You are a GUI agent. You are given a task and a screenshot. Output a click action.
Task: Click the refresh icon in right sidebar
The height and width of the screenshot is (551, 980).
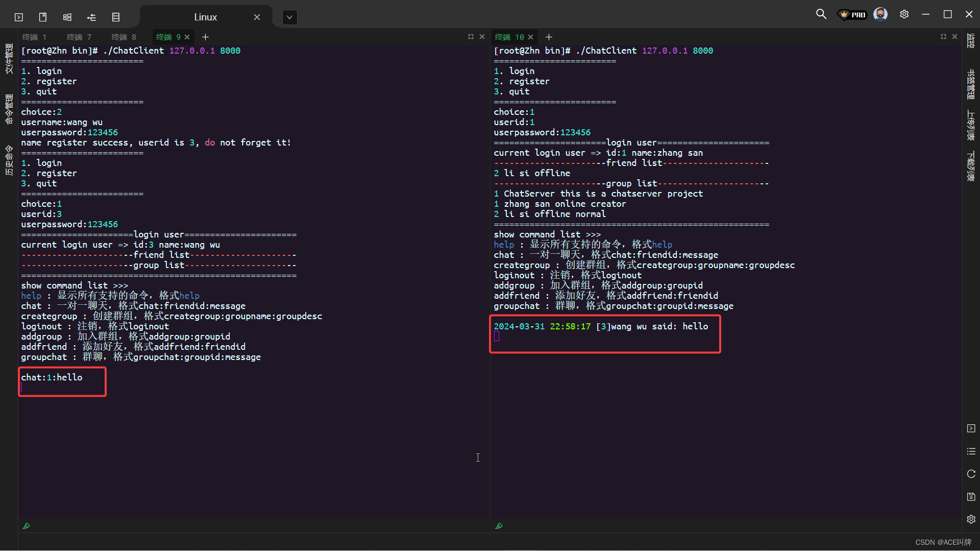tap(971, 474)
